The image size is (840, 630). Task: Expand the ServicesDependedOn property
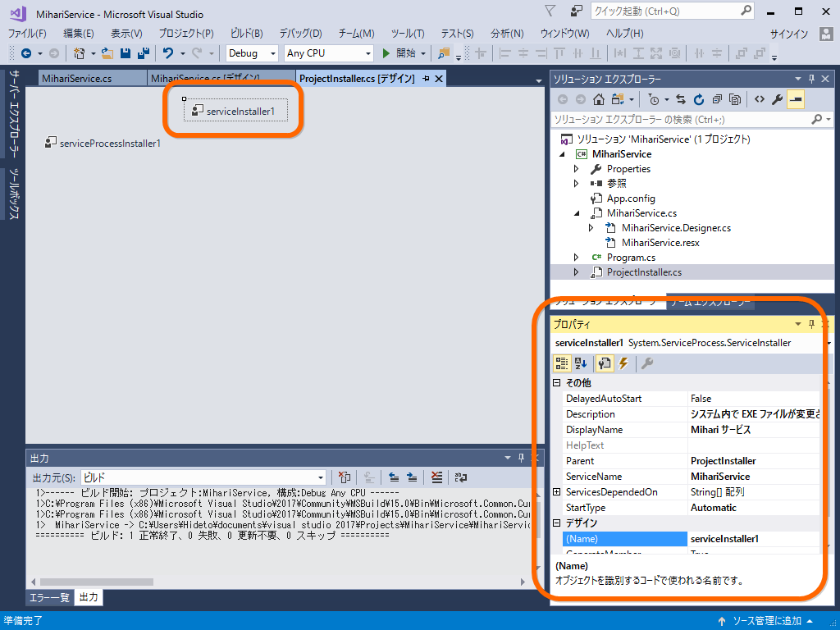[557, 492]
